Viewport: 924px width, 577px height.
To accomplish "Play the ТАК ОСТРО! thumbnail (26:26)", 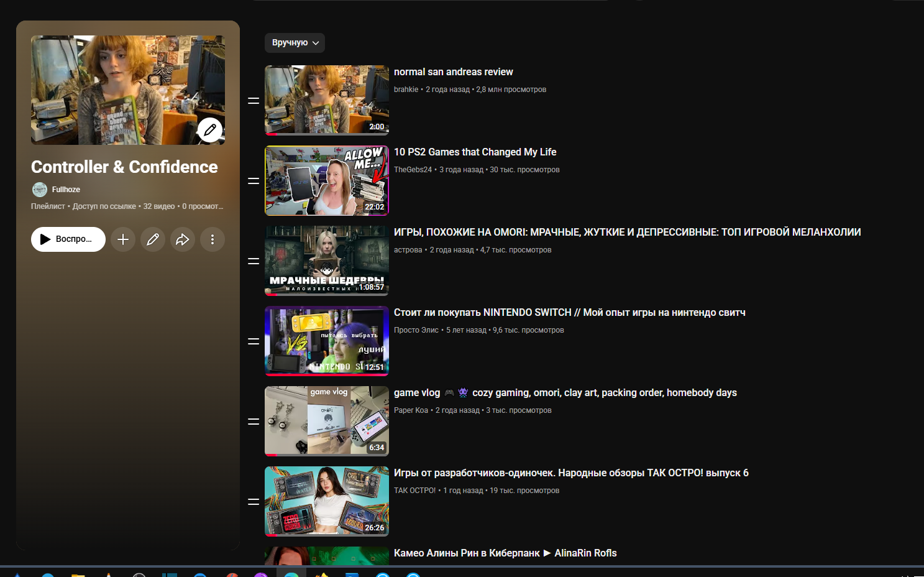I will click(327, 501).
